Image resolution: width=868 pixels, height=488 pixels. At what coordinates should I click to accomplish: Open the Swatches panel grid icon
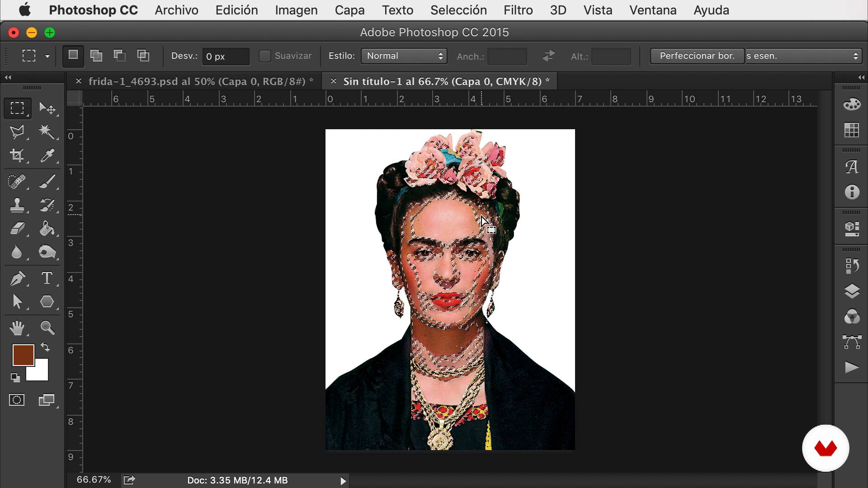852,130
